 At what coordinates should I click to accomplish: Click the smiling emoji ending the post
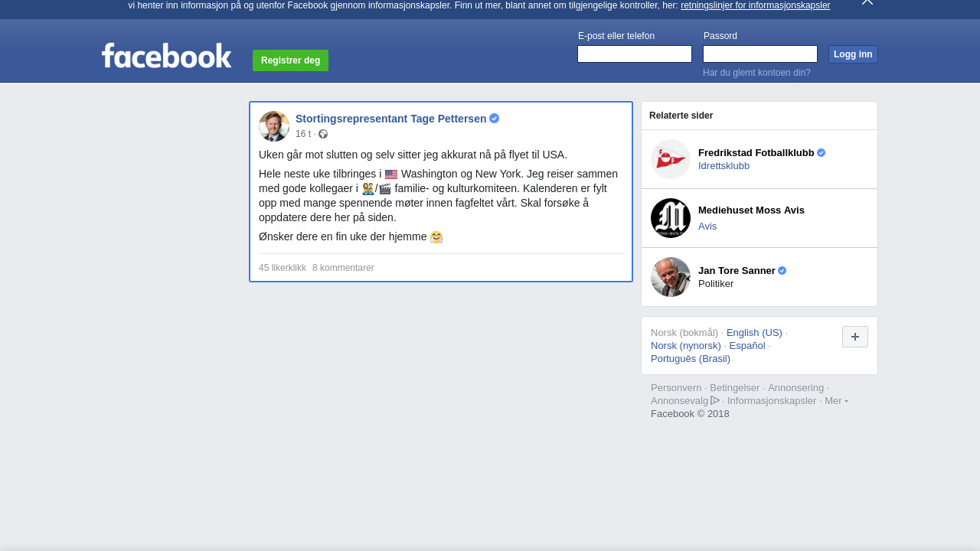click(436, 237)
